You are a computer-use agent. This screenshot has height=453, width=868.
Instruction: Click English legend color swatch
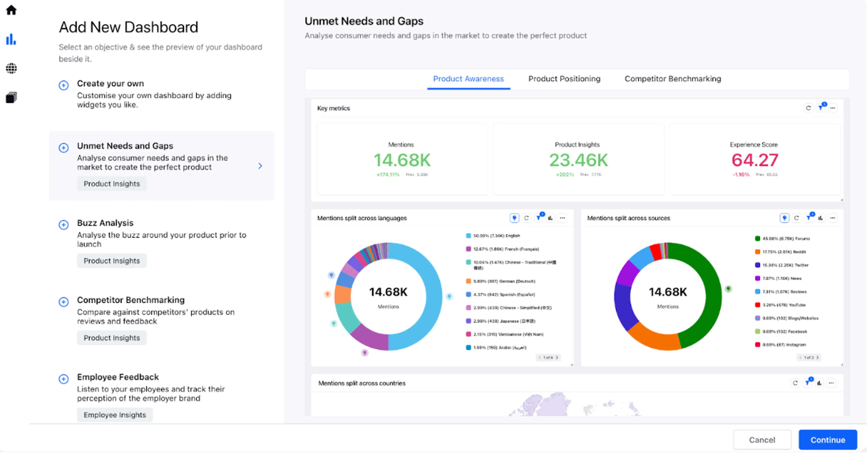[468, 236]
